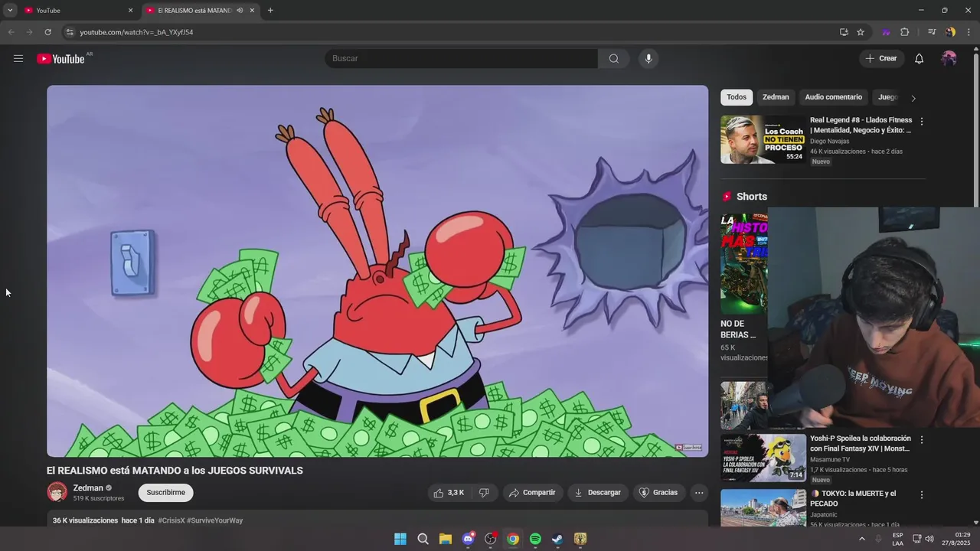Open more actions menu below the video
This screenshot has width=980, height=551.
click(x=699, y=493)
